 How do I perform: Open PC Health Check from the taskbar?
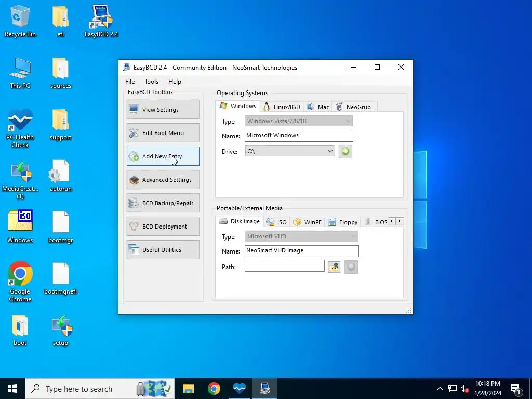click(x=240, y=389)
